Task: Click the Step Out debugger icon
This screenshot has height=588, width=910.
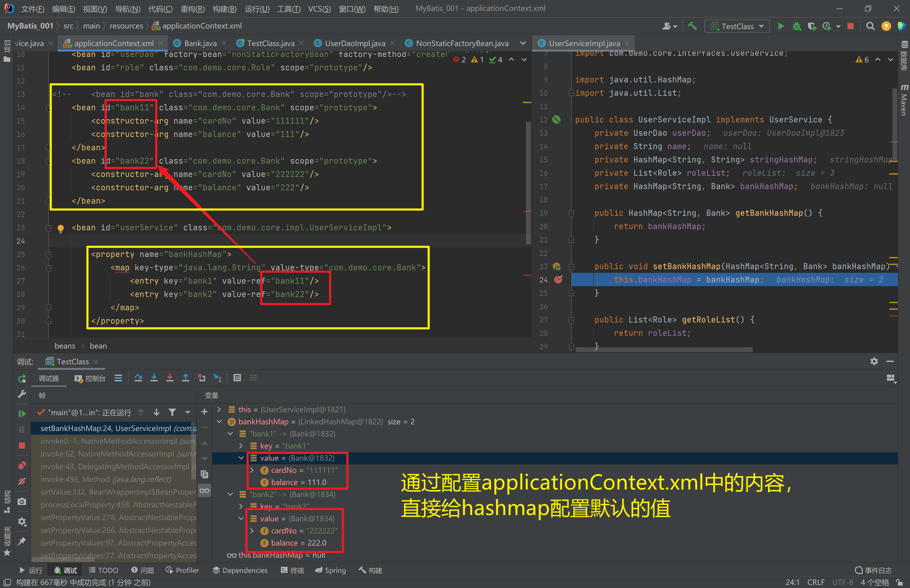Action: [x=185, y=378]
